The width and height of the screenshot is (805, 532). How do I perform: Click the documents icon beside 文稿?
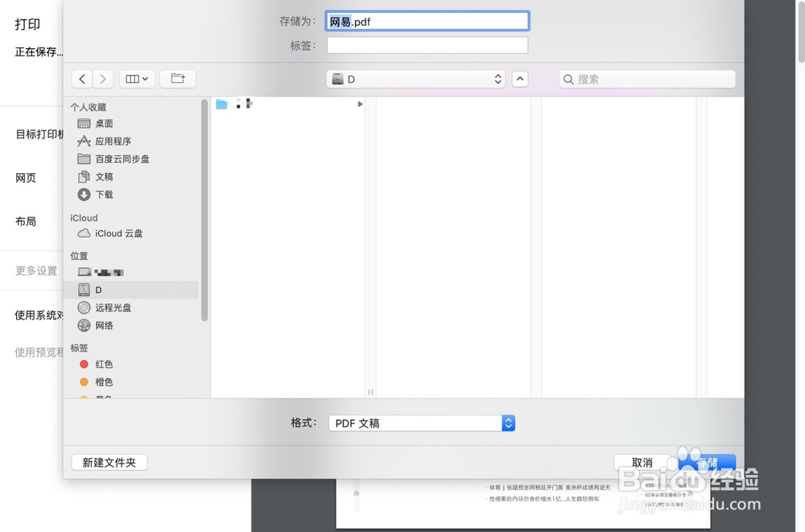[84, 176]
